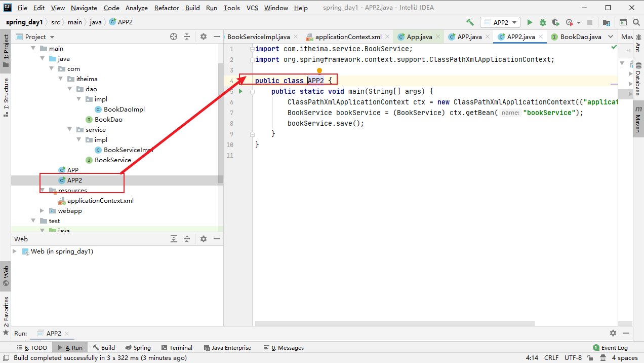Hide the Run tool window
Viewport: 644px width, 363px height.
tap(626, 333)
